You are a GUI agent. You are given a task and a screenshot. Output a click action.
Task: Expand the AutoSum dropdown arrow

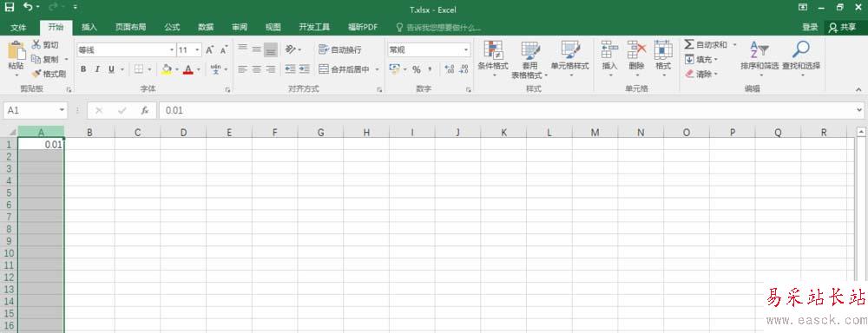pyautogui.click(x=734, y=45)
